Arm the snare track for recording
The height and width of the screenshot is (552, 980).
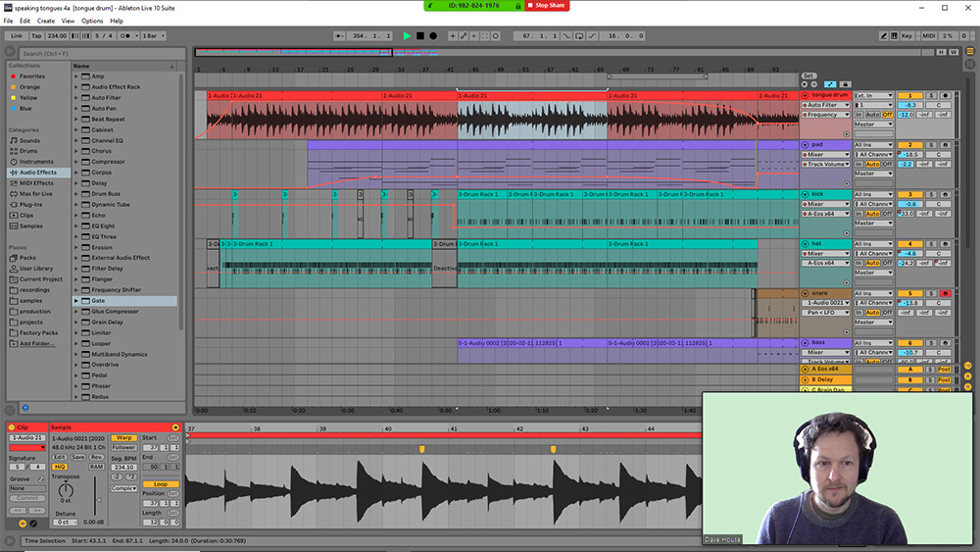[x=946, y=293]
